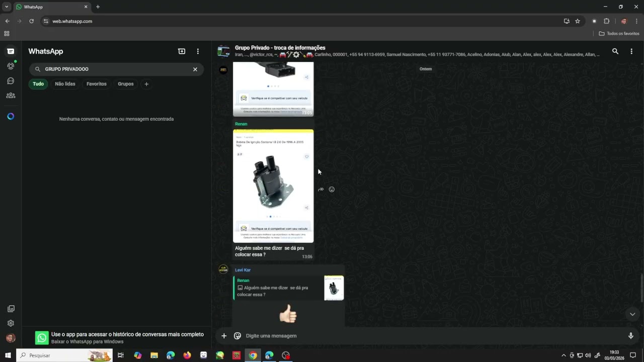Open Levi Kar's avatar
Viewport: 644px width, 362px height.
pyautogui.click(x=223, y=269)
